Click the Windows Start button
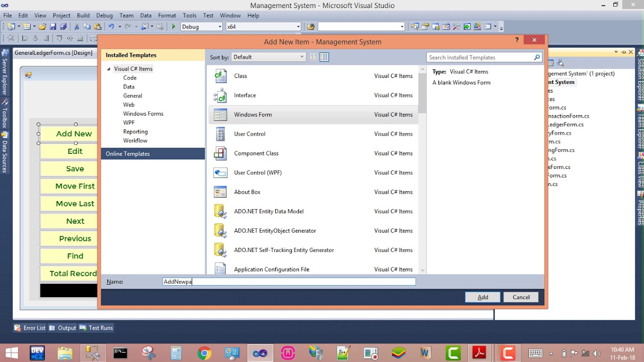 11,353
